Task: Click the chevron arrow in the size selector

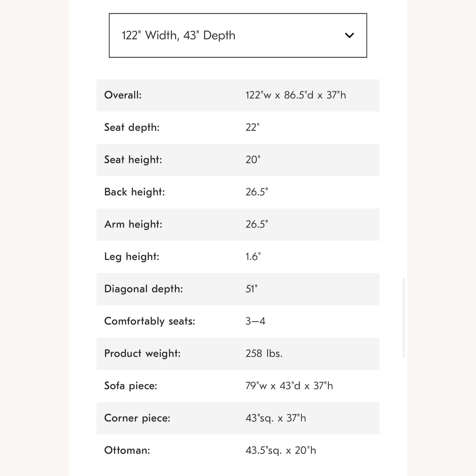Action: [x=349, y=35]
